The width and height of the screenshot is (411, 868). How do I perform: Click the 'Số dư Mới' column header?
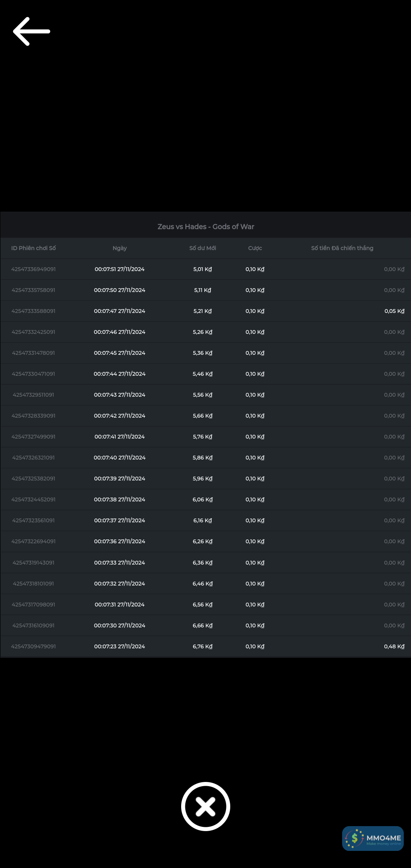click(x=202, y=248)
